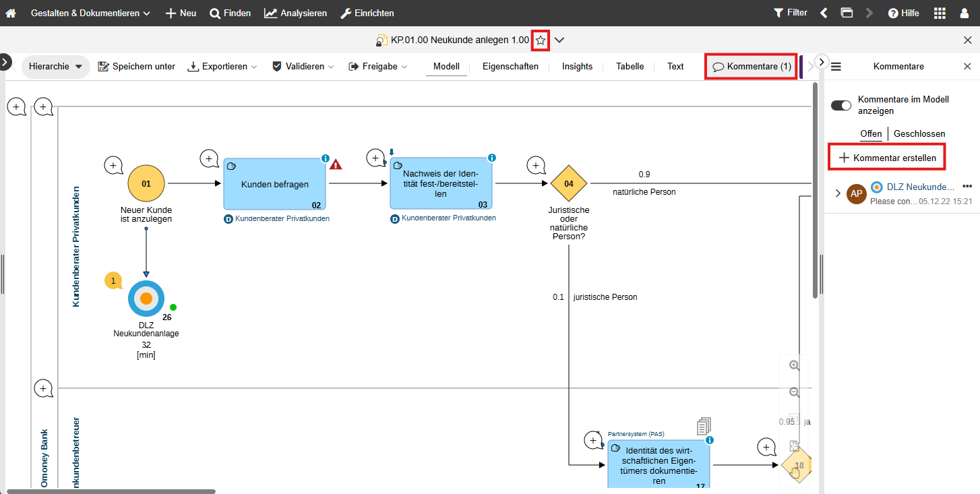This screenshot has width=980, height=494.
Task: Click info icon on Kunden befragen task
Action: coord(326,159)
